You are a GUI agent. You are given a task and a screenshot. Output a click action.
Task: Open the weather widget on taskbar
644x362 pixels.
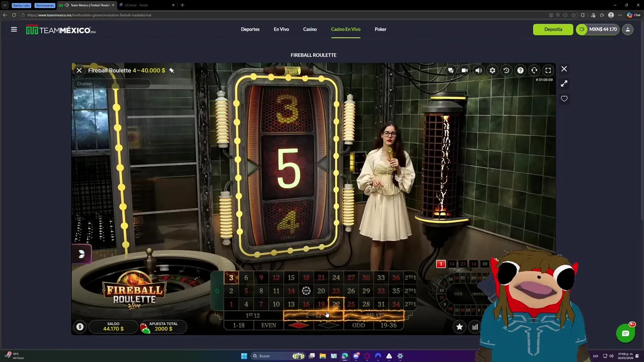14,356
